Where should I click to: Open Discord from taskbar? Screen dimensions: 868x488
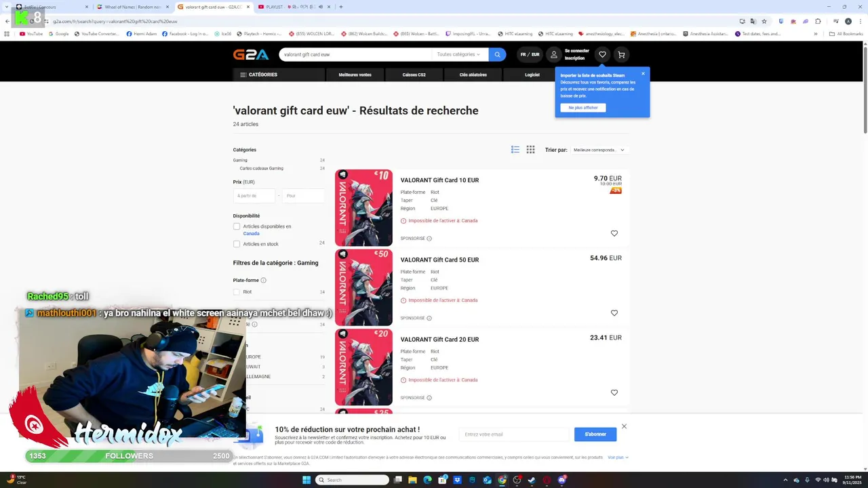pyautogui.click(x=561, y=480)
